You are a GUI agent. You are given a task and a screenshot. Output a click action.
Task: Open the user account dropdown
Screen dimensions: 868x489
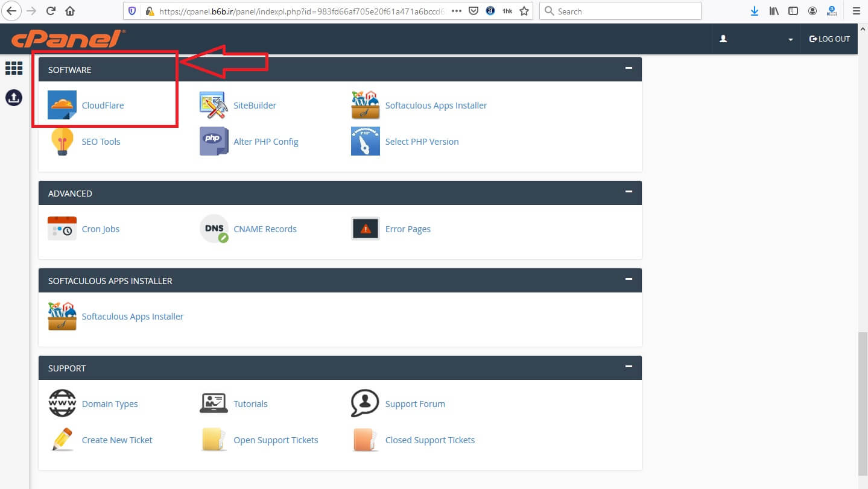pos(756,39)
